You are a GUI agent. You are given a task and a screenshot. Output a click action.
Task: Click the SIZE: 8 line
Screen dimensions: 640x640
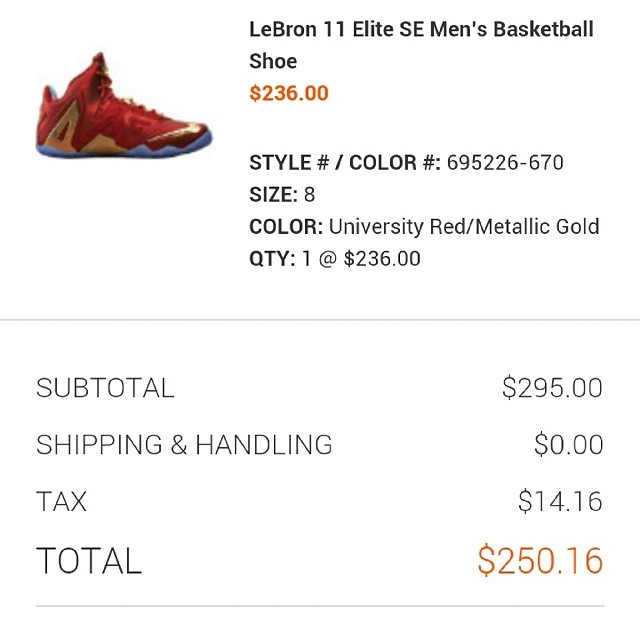[x=282, y=195]
